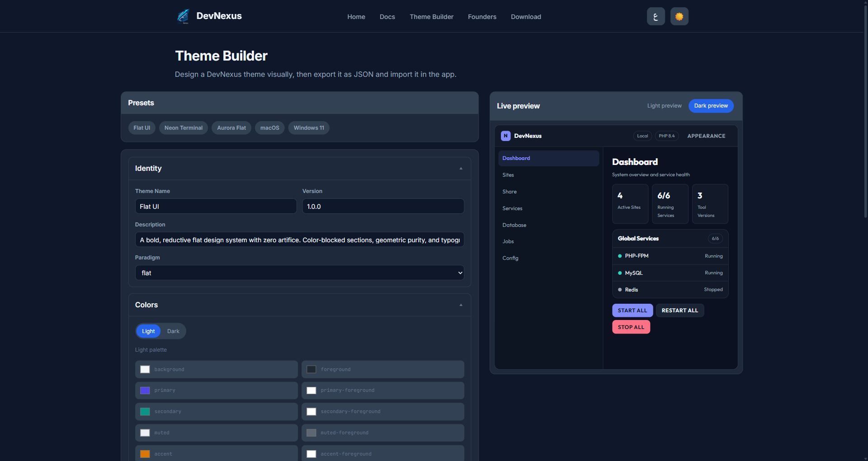
Task: Apply the Flat UI preset
Action: point(142,128)
